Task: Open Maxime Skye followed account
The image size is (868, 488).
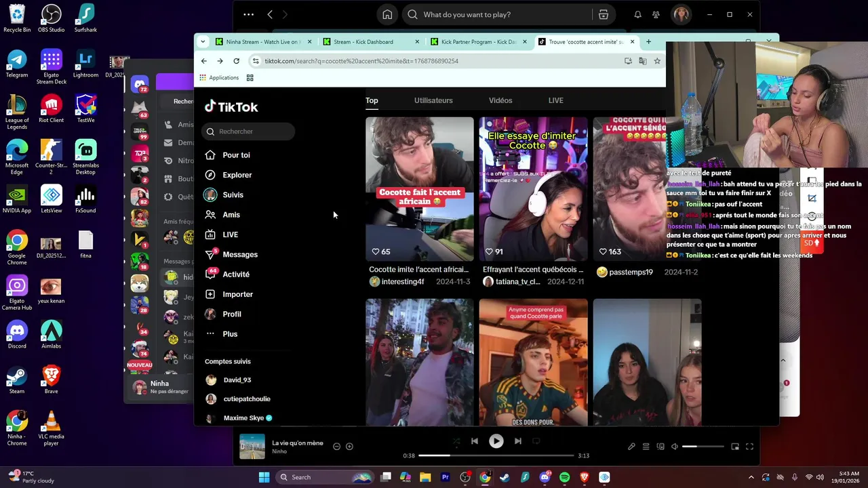Action: (243, 418)
